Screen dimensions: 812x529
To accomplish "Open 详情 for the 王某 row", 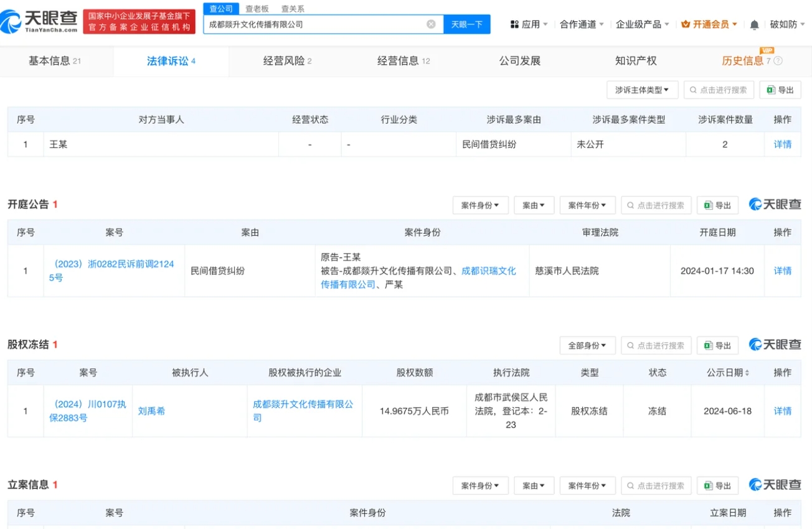I will [783, 144].
